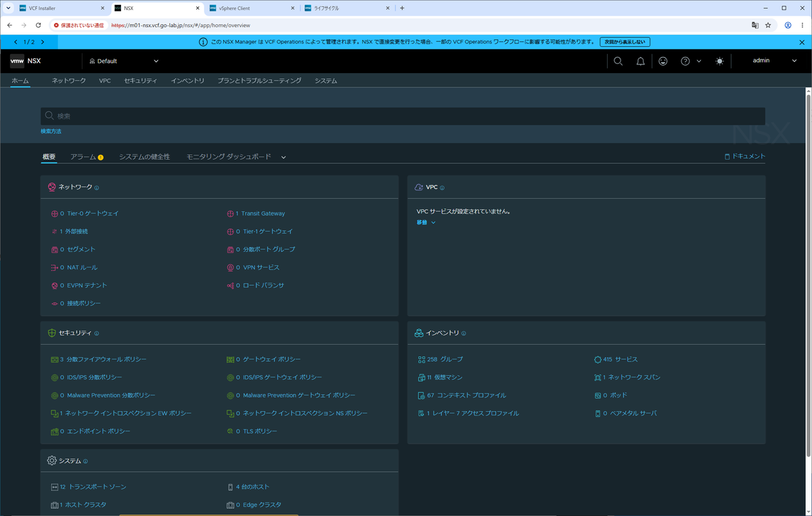Screen dimensions: 812x516
Task: Click the 4 台のホスト icon
Action: (x=230, y=487)
